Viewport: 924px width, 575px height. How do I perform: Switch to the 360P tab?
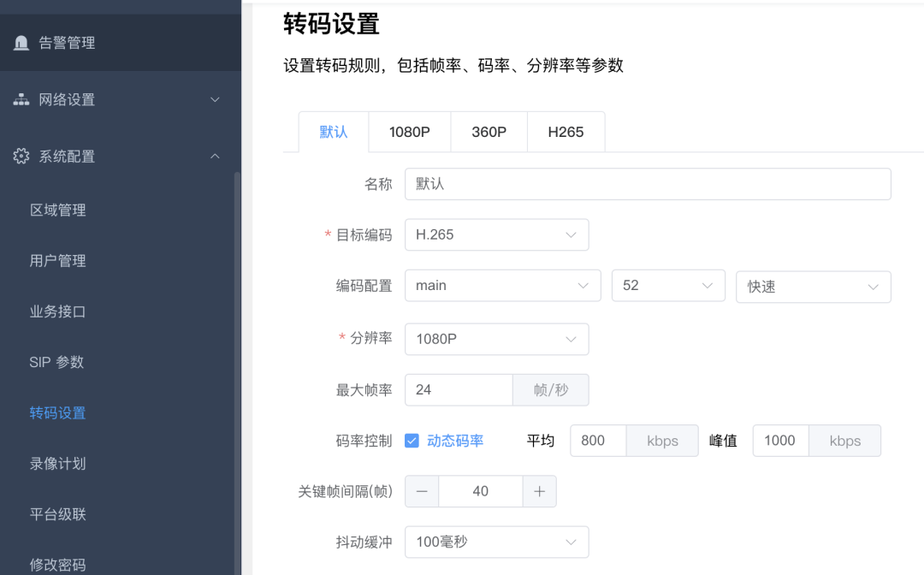(x=489, y=131)
